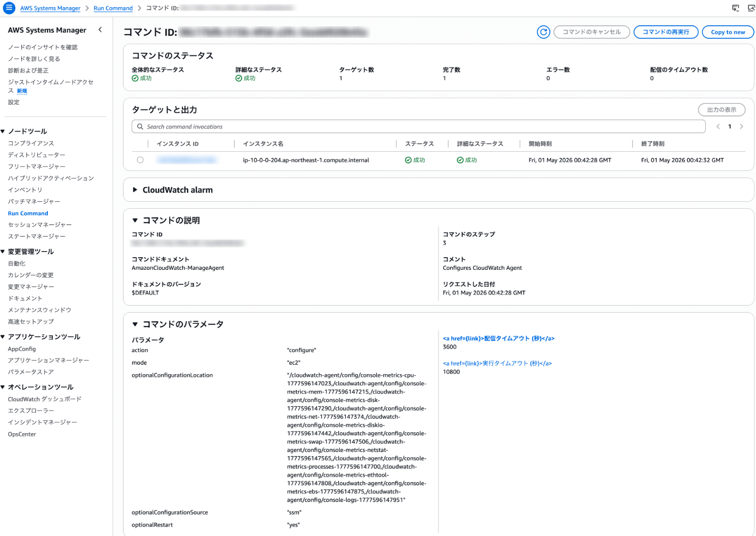The image size is (756, 536).
Task: Focus the Search command invocations field
Action: [418, 127]
